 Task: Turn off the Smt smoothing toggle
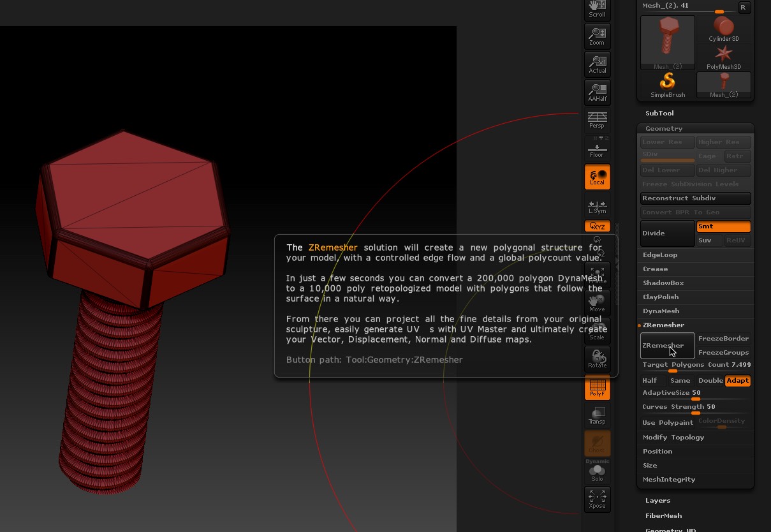(x=723, y=226)
